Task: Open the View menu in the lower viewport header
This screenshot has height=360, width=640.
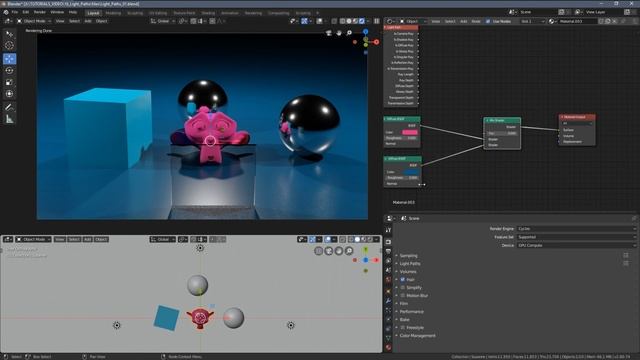Action: 60,239
